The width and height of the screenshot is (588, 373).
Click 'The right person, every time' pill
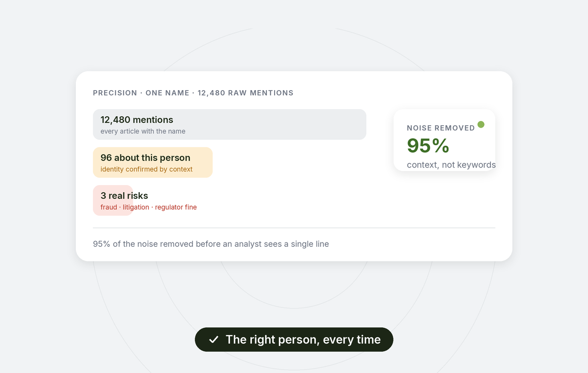(294, 340)
